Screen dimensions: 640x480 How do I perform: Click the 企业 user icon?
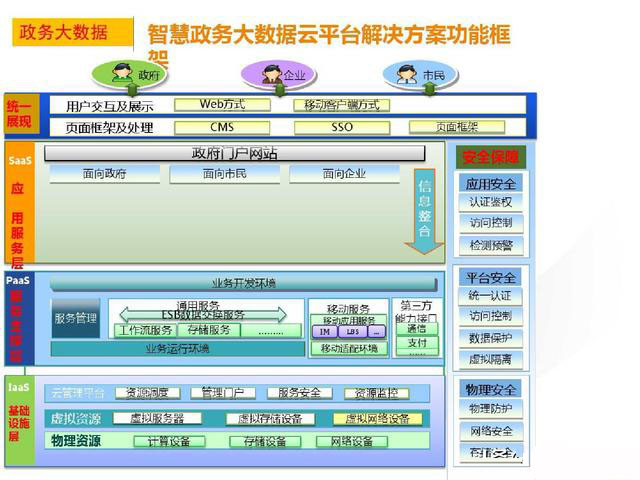pyautogui.click(x=272, y=74)
